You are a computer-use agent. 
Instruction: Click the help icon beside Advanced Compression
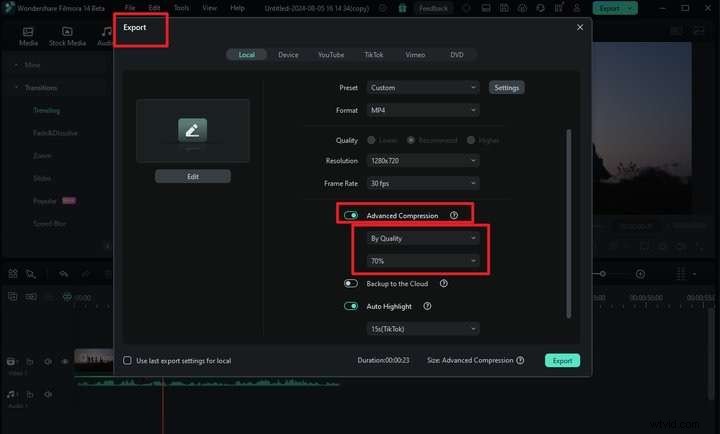point(454,215)
